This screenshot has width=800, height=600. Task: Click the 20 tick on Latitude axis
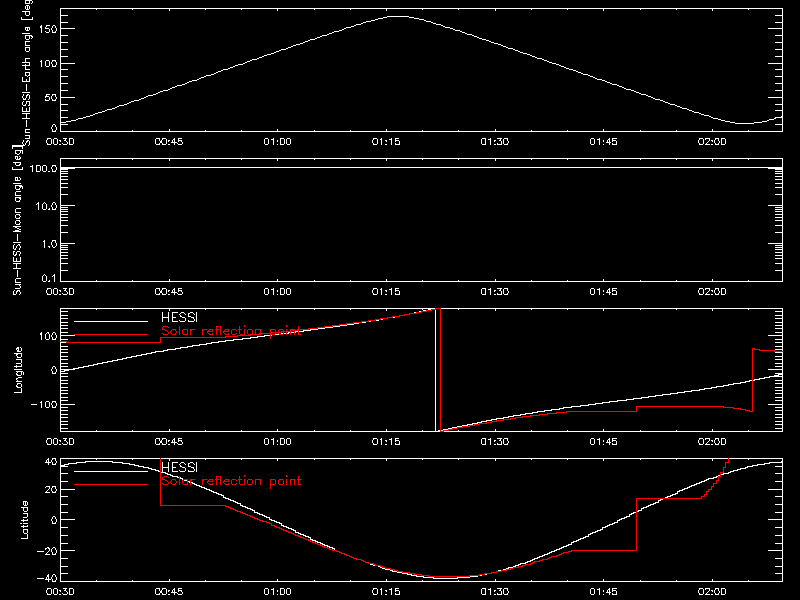51,490
